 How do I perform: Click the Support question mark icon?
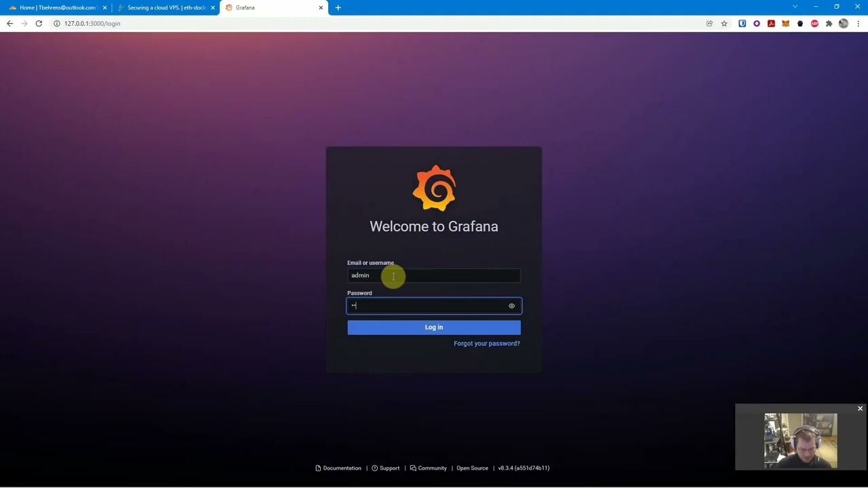point(374,468)
